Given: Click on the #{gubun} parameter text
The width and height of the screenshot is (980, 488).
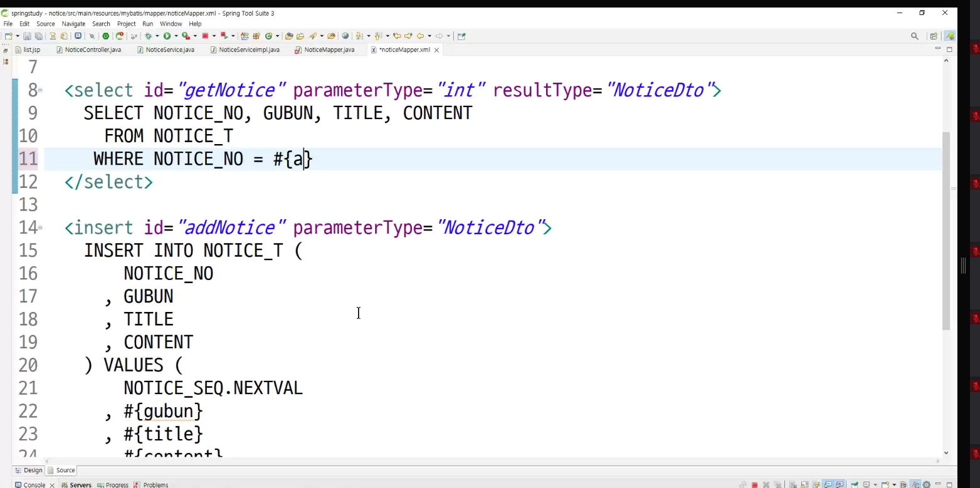Looking at the screenshot, I should click(163, 412).
